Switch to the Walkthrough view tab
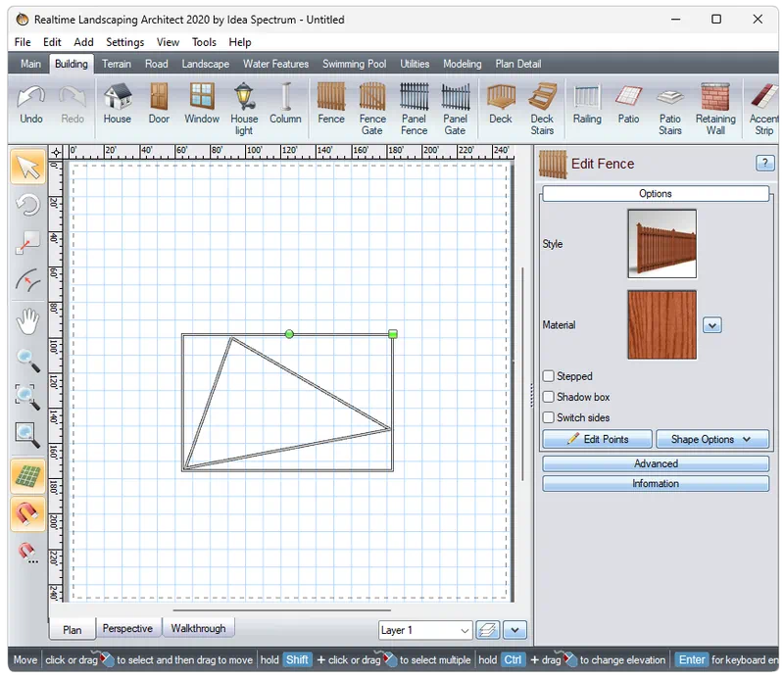Image resolution: width=784 pixels, height=678 pixels. click(199, 628)
